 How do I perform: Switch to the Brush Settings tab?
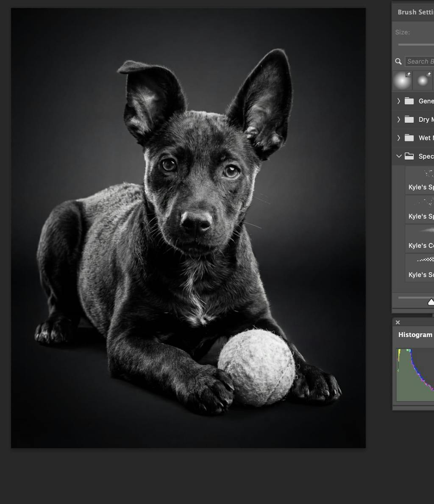point(415,12)
